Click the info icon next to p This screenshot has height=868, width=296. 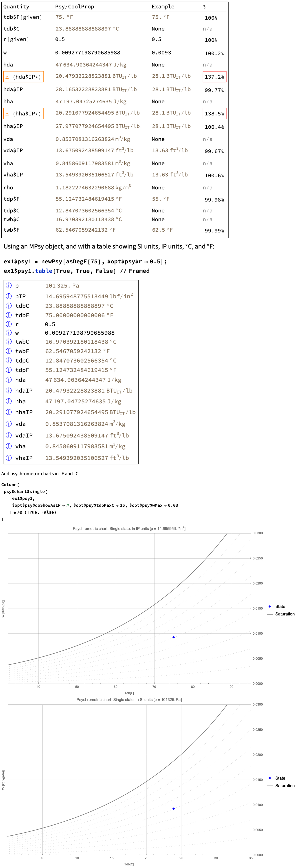(x=9, y=285)
